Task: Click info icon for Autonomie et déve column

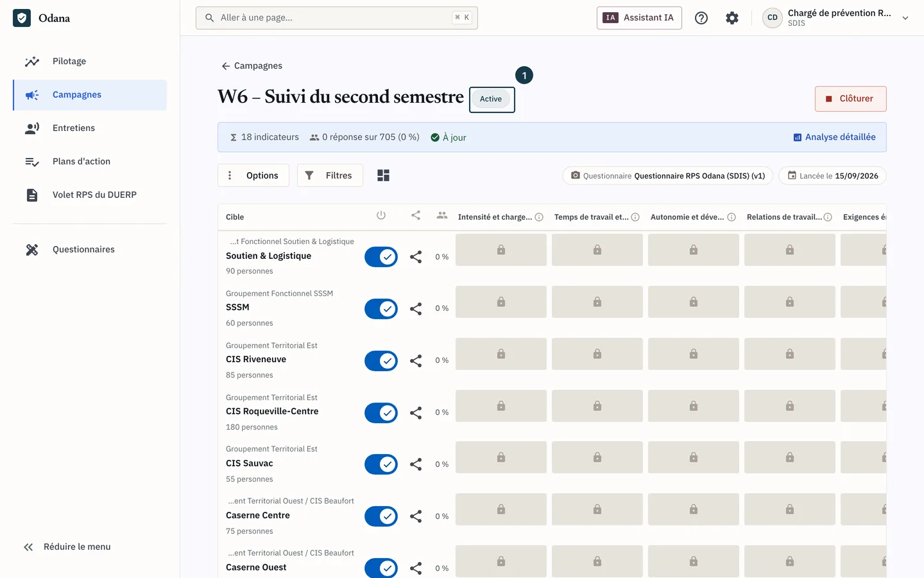Action: [x=732, y=217]
